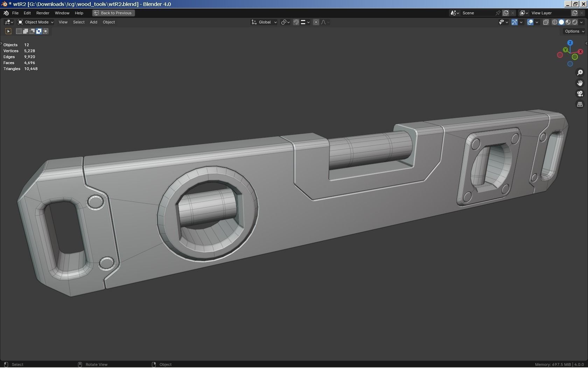Create a new scene

click(506, 13)
